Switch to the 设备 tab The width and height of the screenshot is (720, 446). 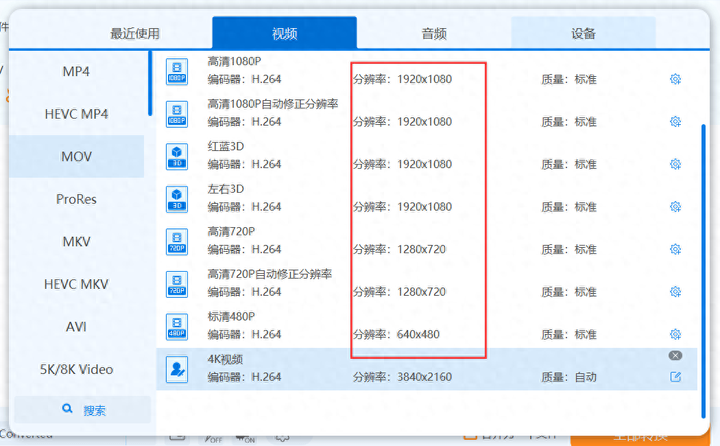[x=583, y=34]
